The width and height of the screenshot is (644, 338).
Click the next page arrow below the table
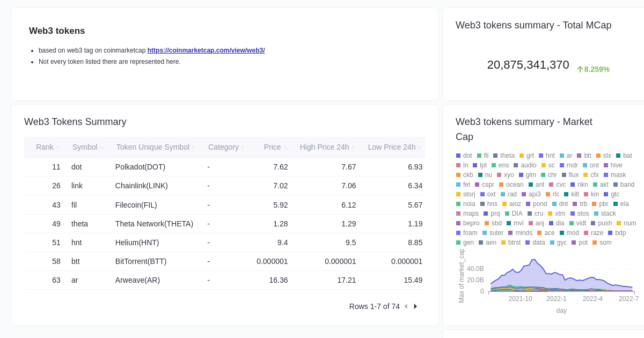coord(415,306)
